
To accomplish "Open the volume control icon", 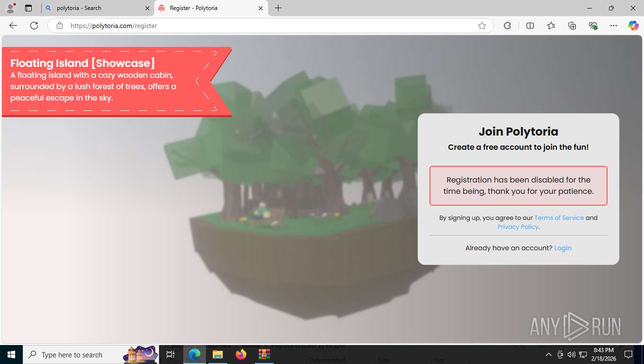I will coord(571,355).
